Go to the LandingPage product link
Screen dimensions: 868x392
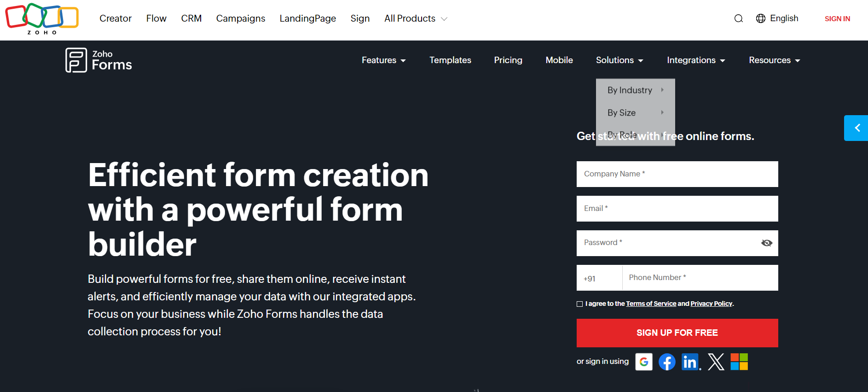pyautogui.click(x=308, y=18)
